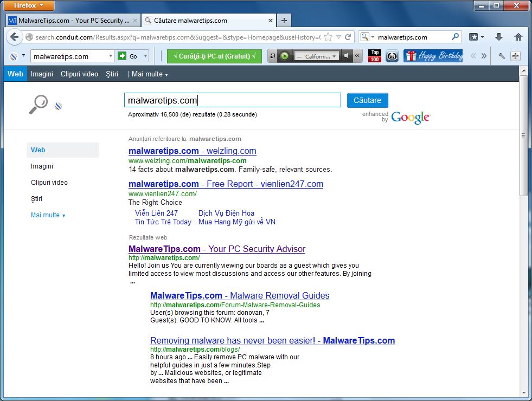Click the blue Căutare button
Viewport: 532px width, 401px height.
(x=368, y=100)
